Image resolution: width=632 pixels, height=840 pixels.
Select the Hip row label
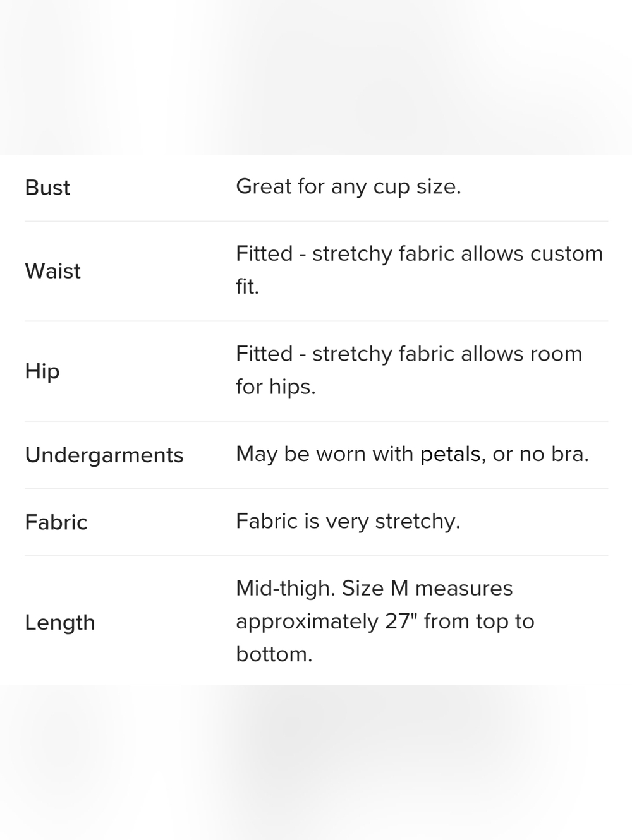point(42,371)
